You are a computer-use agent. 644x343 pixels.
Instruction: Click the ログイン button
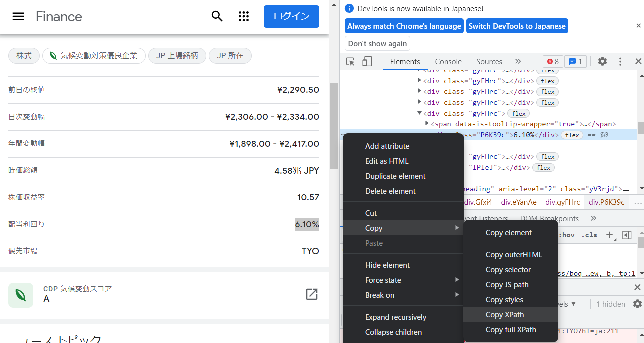pos(291,16)
